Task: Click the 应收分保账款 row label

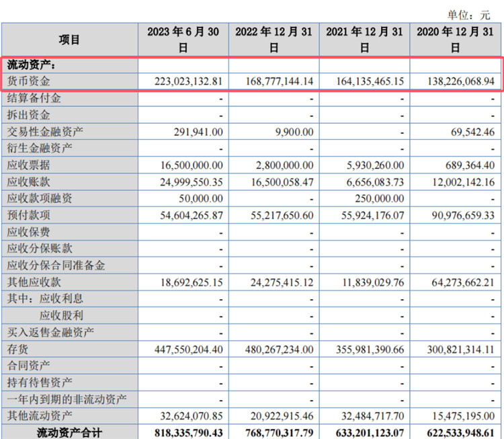Action: click(x=39, y=249)
